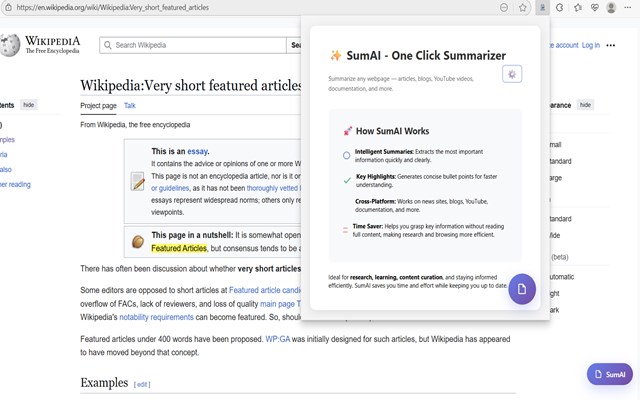The height and width of the screenshot is (400, 640).
Task: Click the browser profile avatar
Action: [x=611, y=7]
